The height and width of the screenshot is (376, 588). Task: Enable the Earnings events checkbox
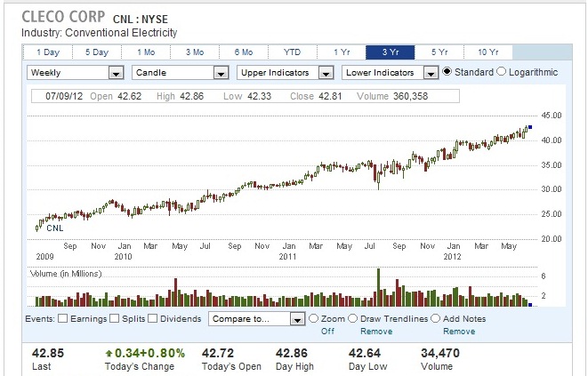(63, 318)
